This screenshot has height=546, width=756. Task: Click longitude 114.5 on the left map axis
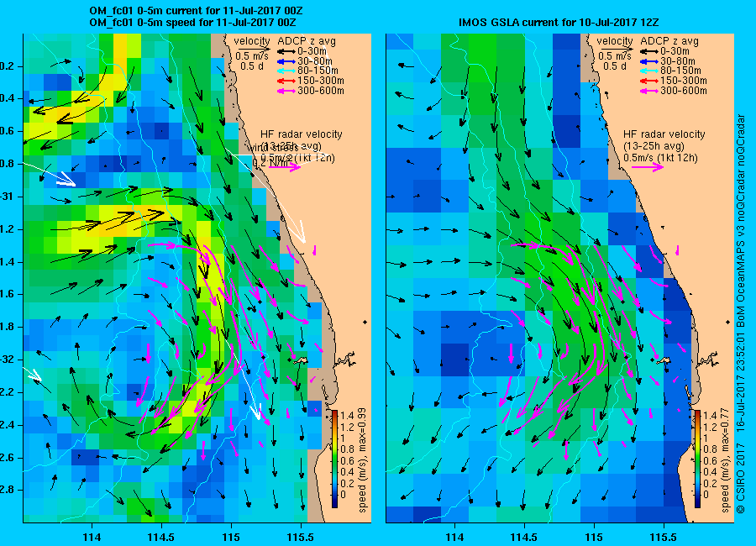click(161, 537)
